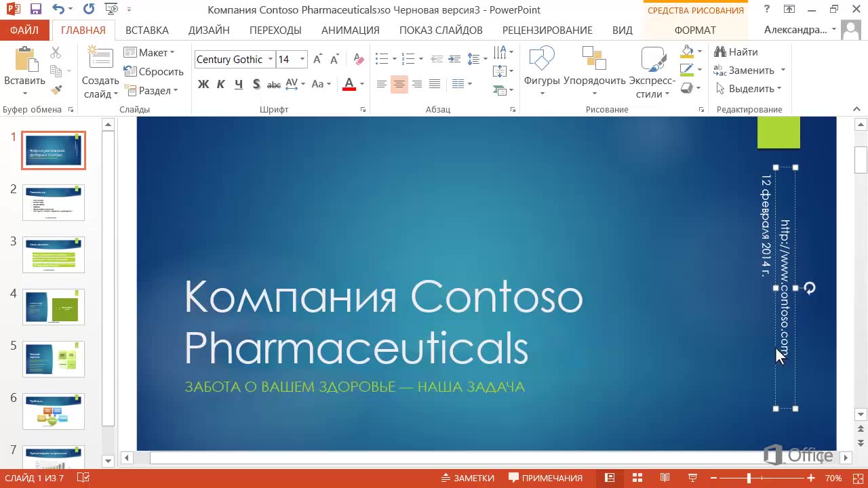Switch to the ВСТАВКА tab
The height and width of the screenshot is (488, 868).
point(147,30)
